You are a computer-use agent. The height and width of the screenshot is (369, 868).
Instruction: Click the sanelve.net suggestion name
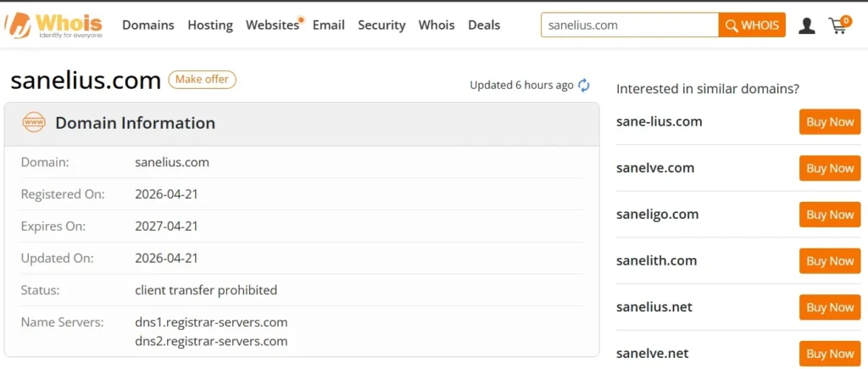[x=652, y=354]
